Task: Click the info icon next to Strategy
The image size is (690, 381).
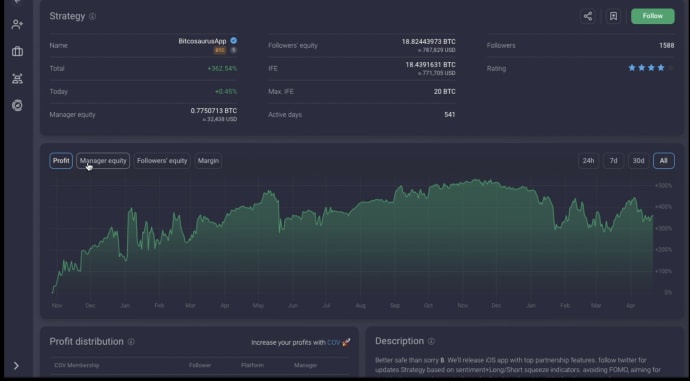Action: click(92, 16)
